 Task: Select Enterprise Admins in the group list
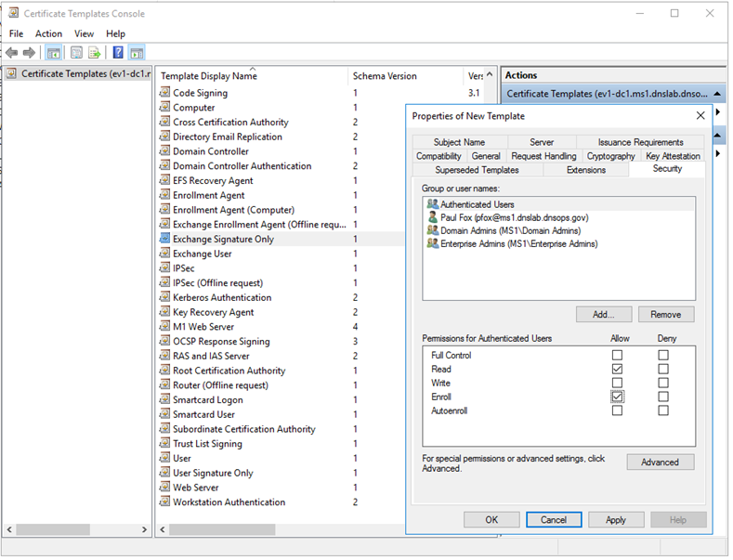518,243
